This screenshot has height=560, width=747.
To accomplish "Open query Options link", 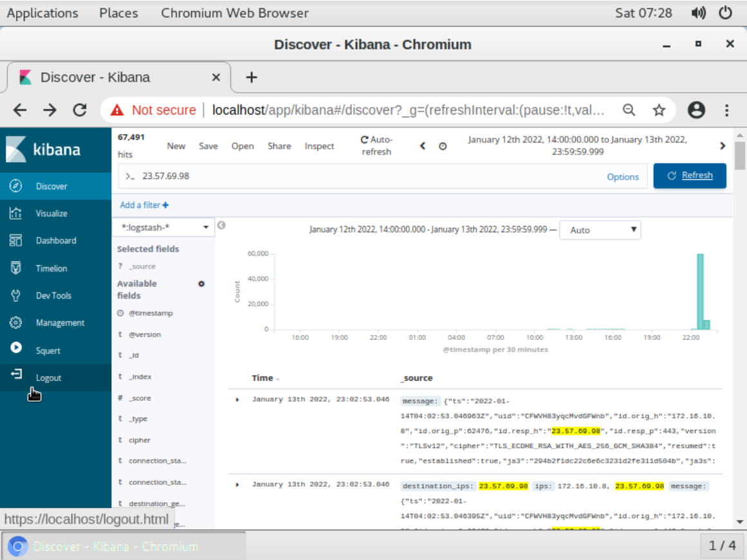I will pyautogui.click(x=623, y=177).
